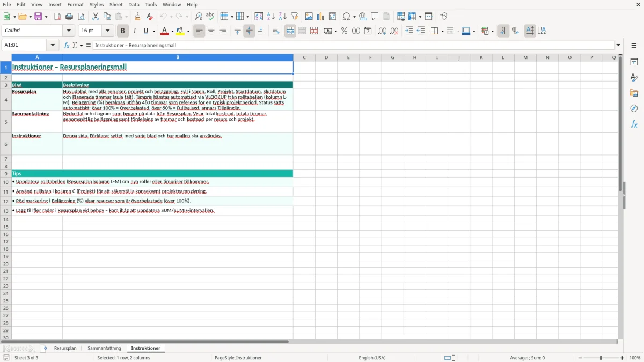Viewport: 644px width, 362px height.
Task: Click the Print icon
Action: pyautogui.click(x=69, y=17)
